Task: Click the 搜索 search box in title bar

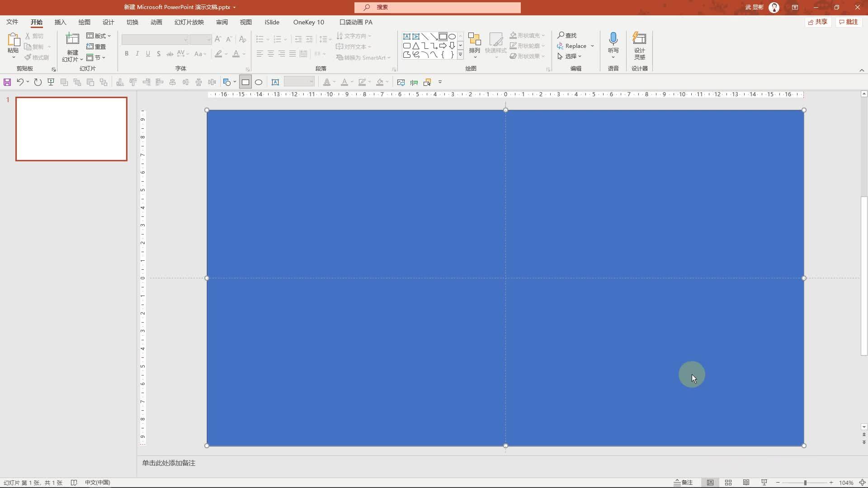Action: 438,7
